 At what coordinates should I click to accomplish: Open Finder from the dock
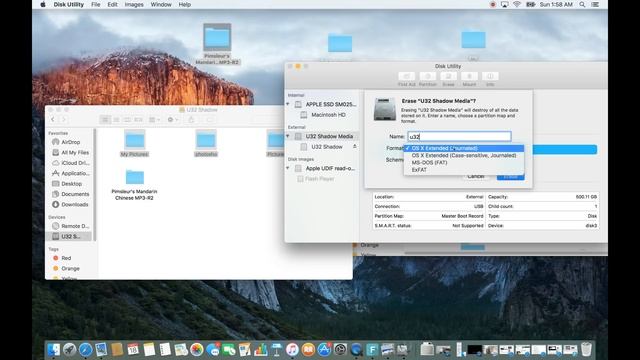click(x=53, y=350)
